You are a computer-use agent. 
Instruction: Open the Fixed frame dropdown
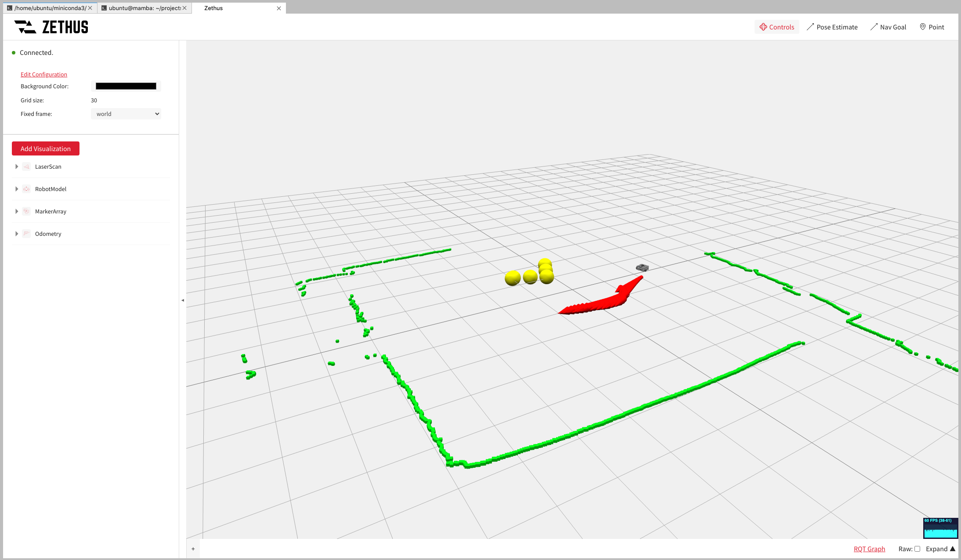[126, 114]
